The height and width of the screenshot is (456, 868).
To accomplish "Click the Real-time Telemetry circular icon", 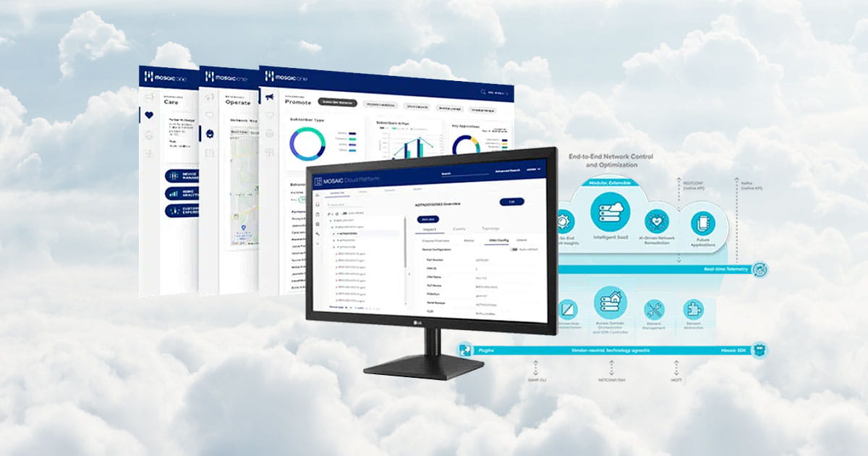I will pyautogui.click(x=759, y=270).
